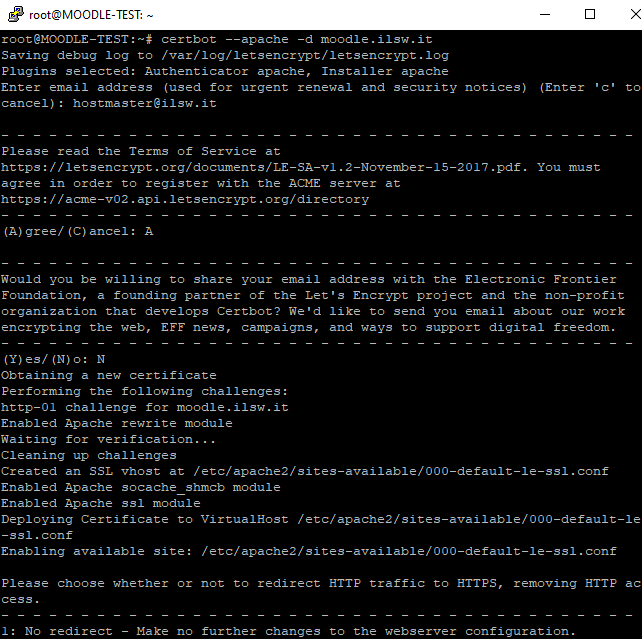Click the '(Y)es/(N)o: N' prompt line
The image size is (643, 639).
54,359
